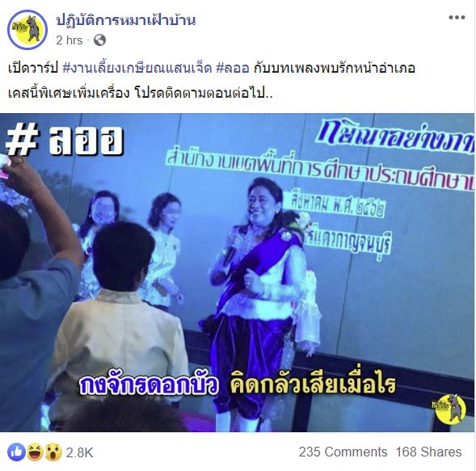Open the #งานเลี้ยงเกษียณแสนเจ็ด hashtag
The width and height of the screenshot is (476, 471).
(x=137, y=69)
